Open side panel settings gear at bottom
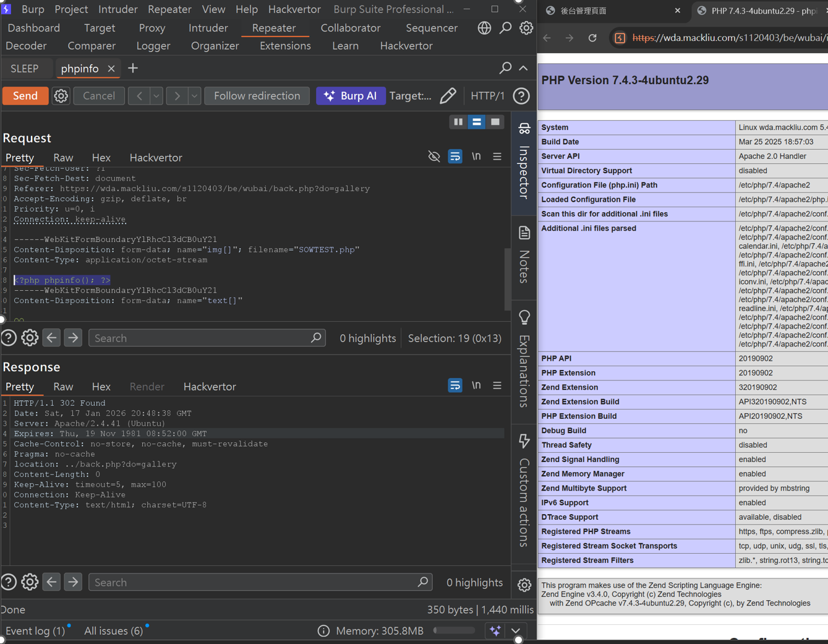 pyautogui.click(x=524, y=585)
